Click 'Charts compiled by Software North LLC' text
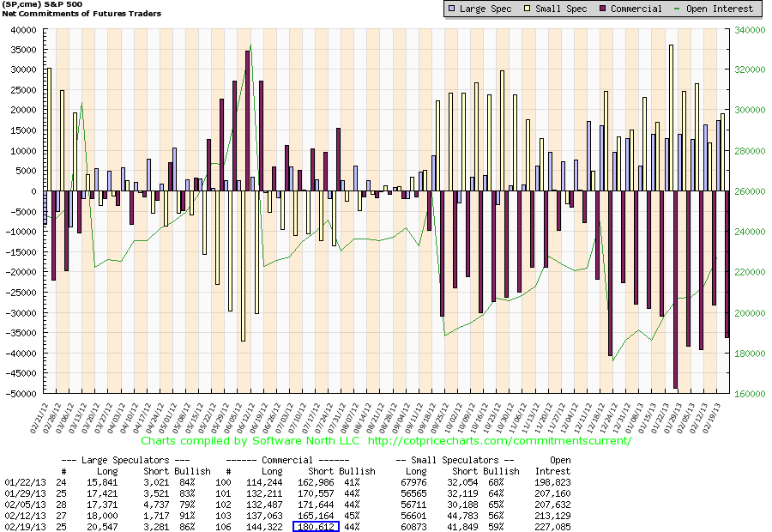This screenshot has height=532, width=772. [x=250, y=441]
